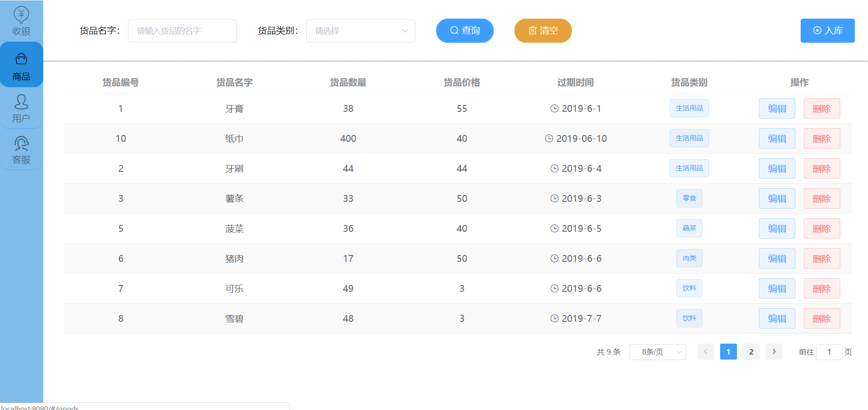
Task: Click the clock icon beside 2019-6-3
Action: point(554,199)
